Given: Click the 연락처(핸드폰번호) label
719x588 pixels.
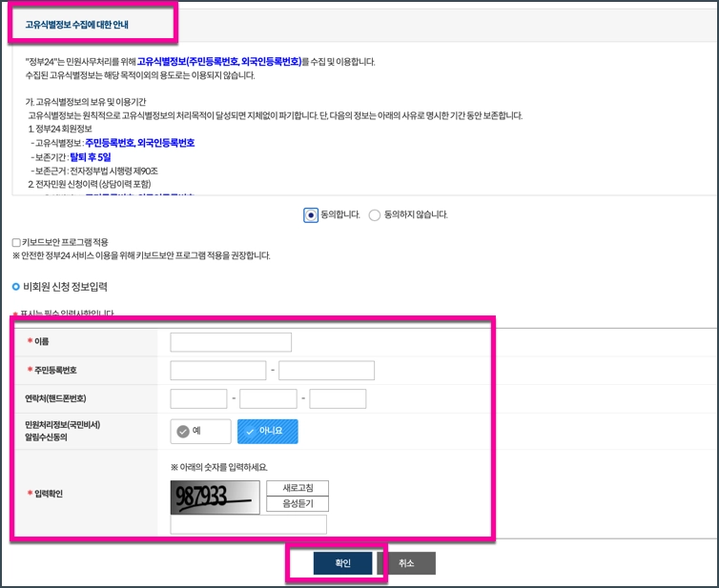Looking at the screenshot, I should tap(56, 398).
